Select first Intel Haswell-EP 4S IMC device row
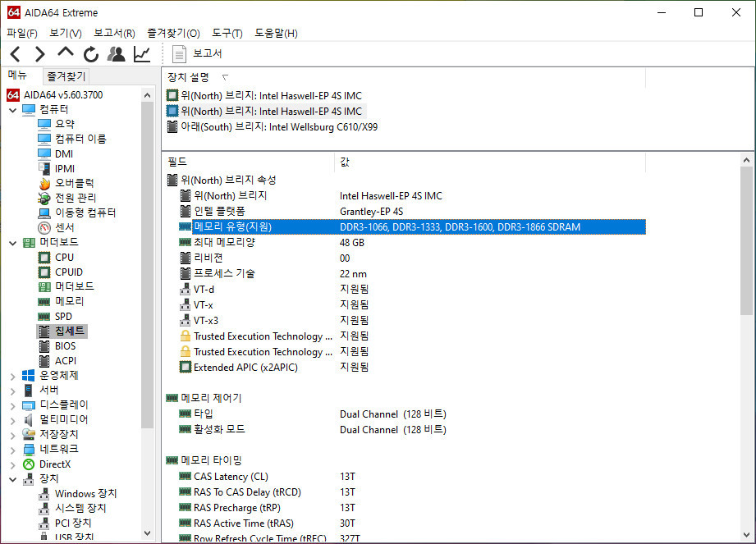 [x=264, y=95]
